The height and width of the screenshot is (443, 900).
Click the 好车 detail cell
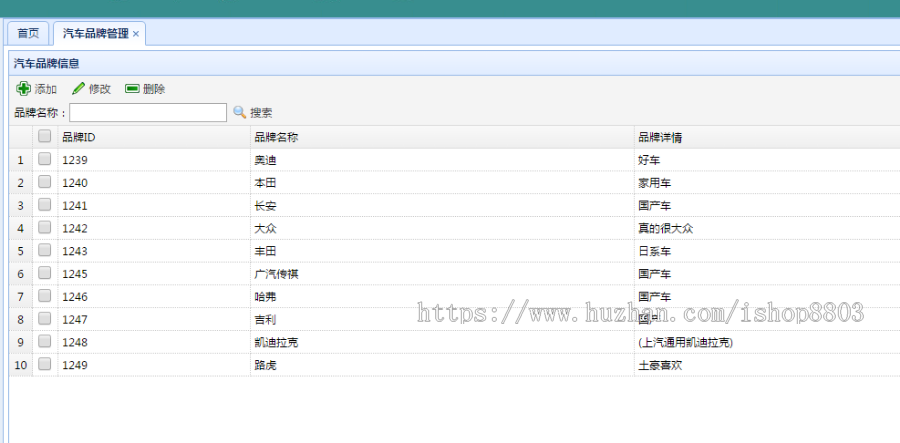point(767,160)
